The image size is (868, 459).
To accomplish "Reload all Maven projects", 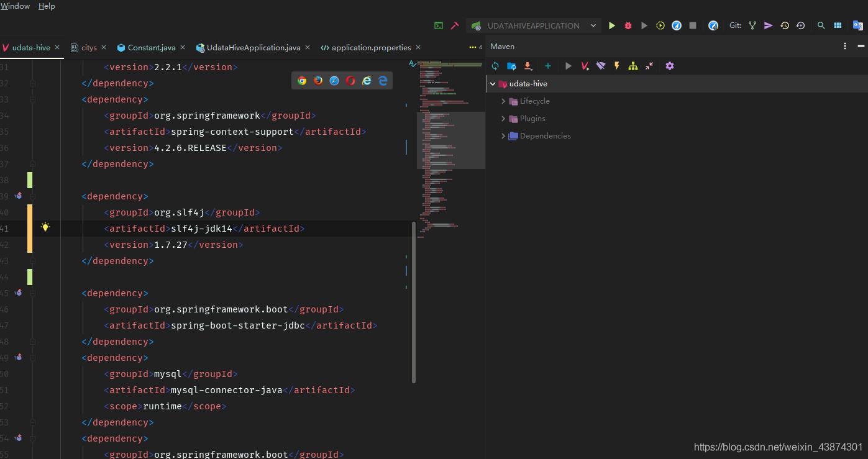I will [x=495, y=66].
